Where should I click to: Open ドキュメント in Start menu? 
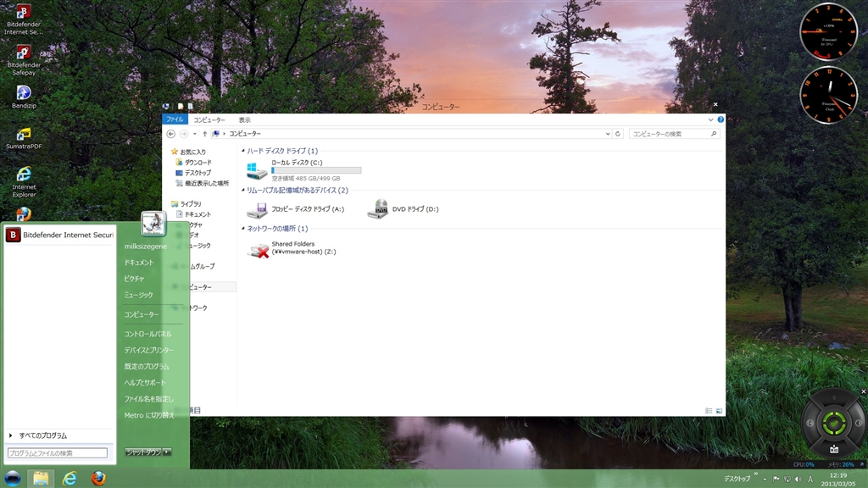pos(139,263)
